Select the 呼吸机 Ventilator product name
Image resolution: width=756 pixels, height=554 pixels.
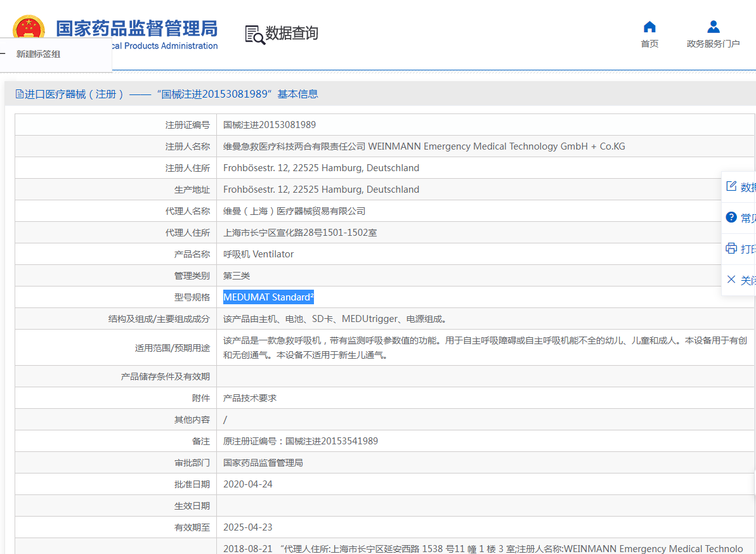pos(258,254)
